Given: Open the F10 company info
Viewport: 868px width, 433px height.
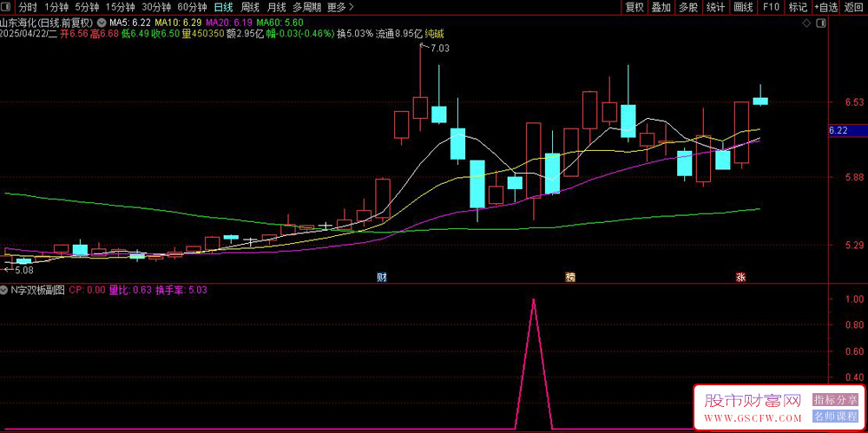Looking at the screenshot, I should coord(771,7).
